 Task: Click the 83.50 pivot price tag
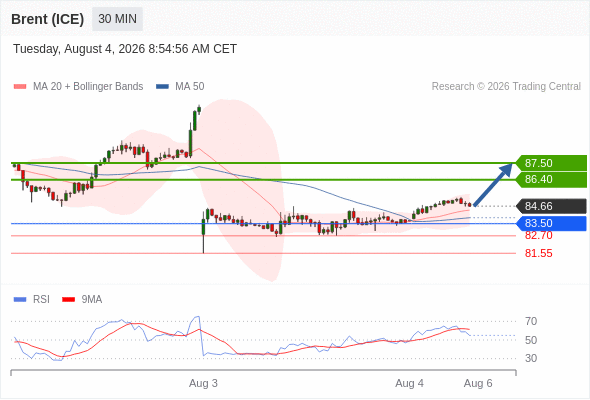[x=551, y=224]
